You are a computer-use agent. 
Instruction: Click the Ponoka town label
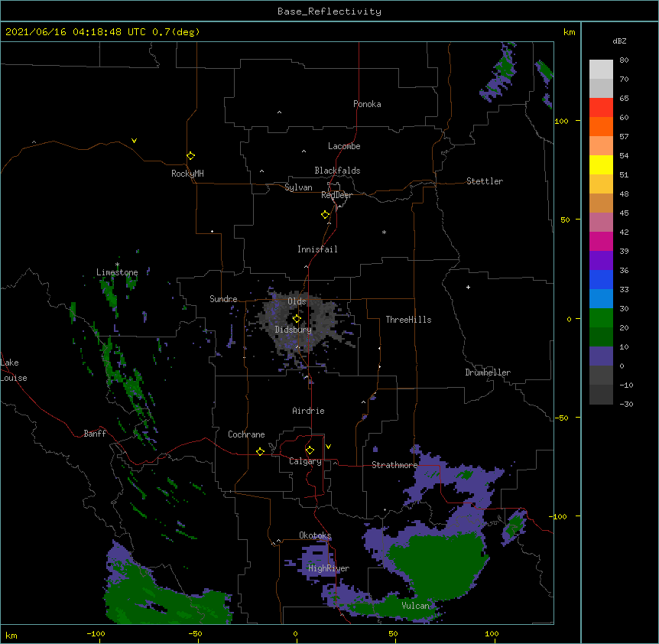367,104
